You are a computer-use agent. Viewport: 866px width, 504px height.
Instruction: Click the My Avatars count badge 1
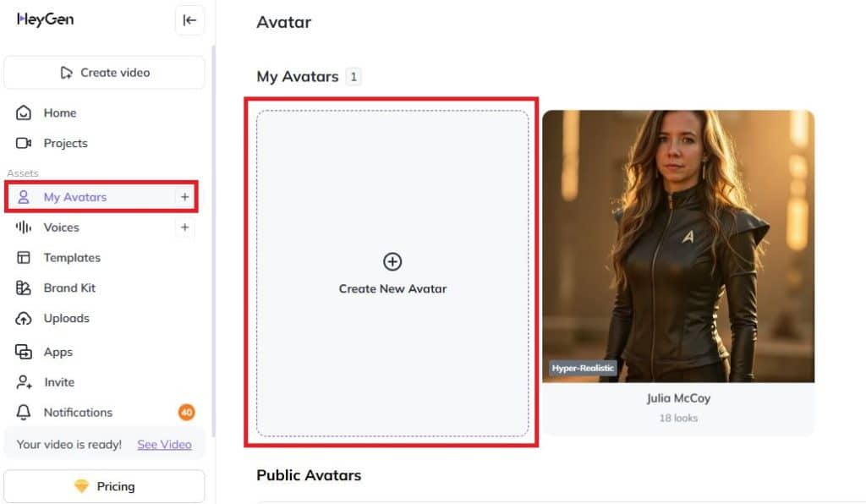(354, 77)
